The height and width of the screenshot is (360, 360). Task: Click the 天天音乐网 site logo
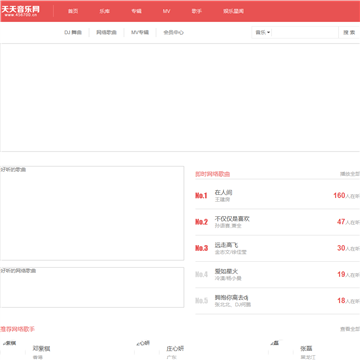pos(20,11)
